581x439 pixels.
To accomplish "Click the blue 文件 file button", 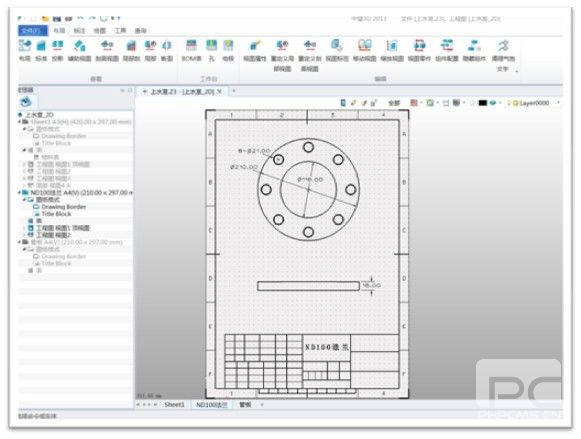I will pyautogui.click(x=33, y=30).
